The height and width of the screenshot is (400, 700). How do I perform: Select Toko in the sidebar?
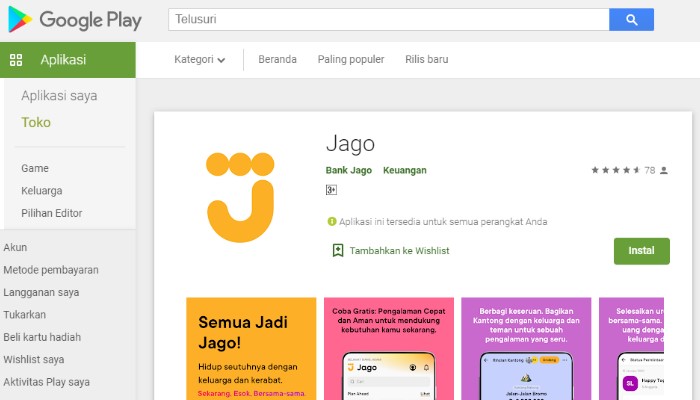pyautogui.click(x=36, y=122)
